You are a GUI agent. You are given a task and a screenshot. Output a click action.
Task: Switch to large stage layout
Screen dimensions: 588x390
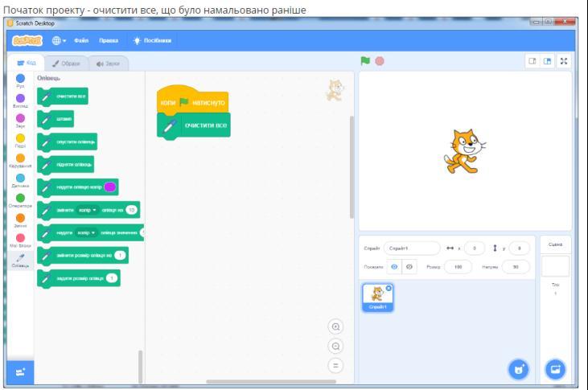click(x=547, y=61)
